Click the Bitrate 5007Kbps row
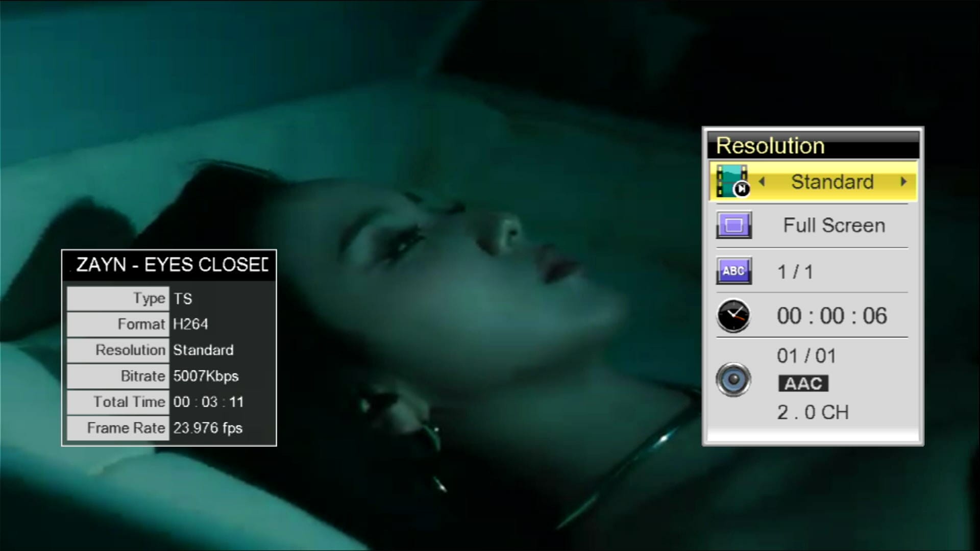This screenshot has height=551, width=980. pyautogui.click(x=169, y=376)
